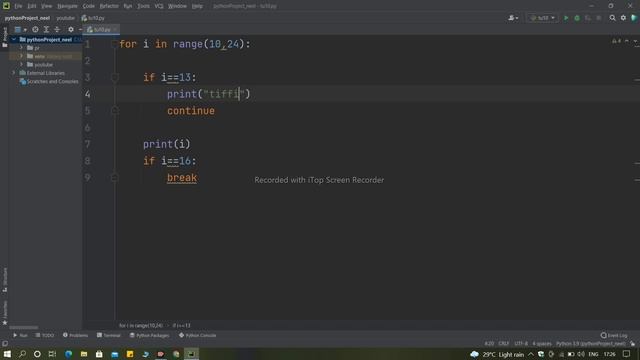
Task: Open the Refactor menu
Action: point(109,6)
